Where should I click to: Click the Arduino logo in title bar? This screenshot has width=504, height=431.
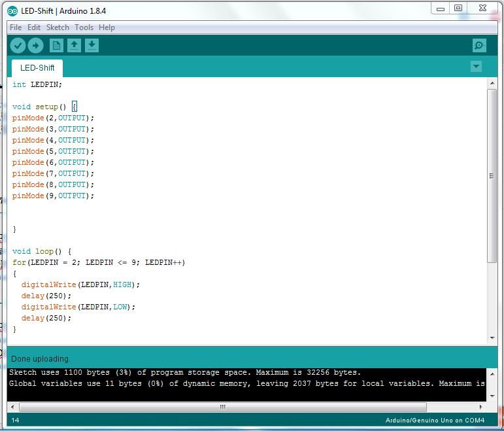click(x=12, y=11)
